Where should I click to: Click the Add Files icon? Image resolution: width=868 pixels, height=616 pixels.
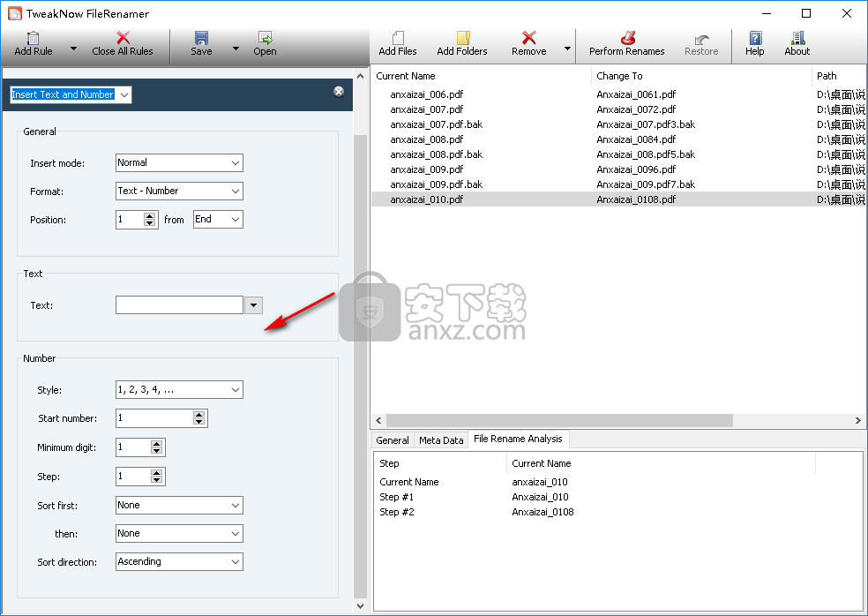398,38
